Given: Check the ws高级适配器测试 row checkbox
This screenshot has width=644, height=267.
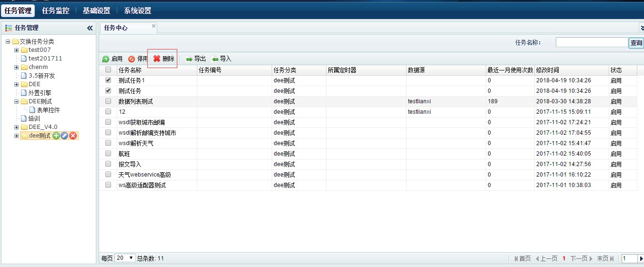Looking at the screenshot, I should 108,185.
